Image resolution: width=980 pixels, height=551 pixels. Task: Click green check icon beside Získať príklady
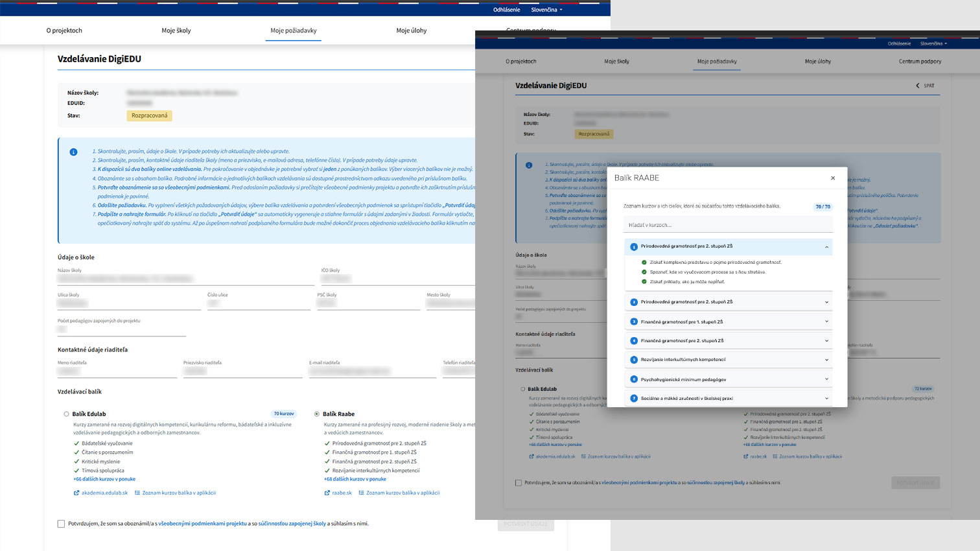point(644,282)
